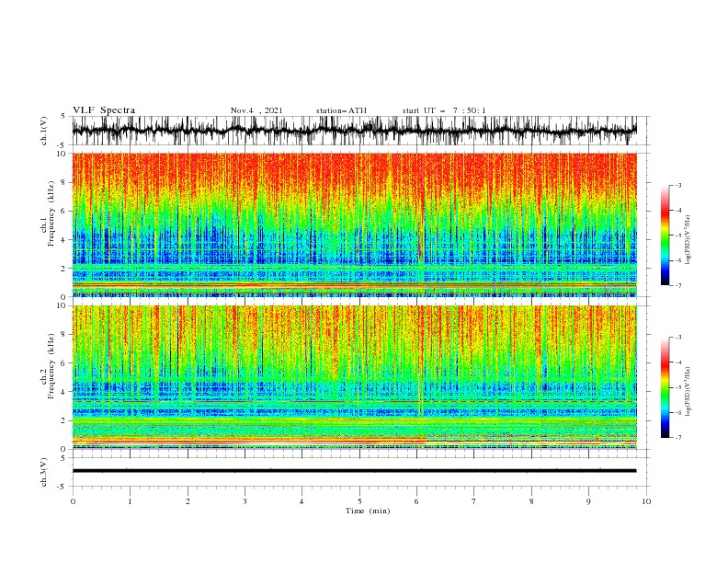Select the "ch.1 Frequency (kHz)" axis label
This screenshot has height=563, width=728.
(x=48, y=213)
